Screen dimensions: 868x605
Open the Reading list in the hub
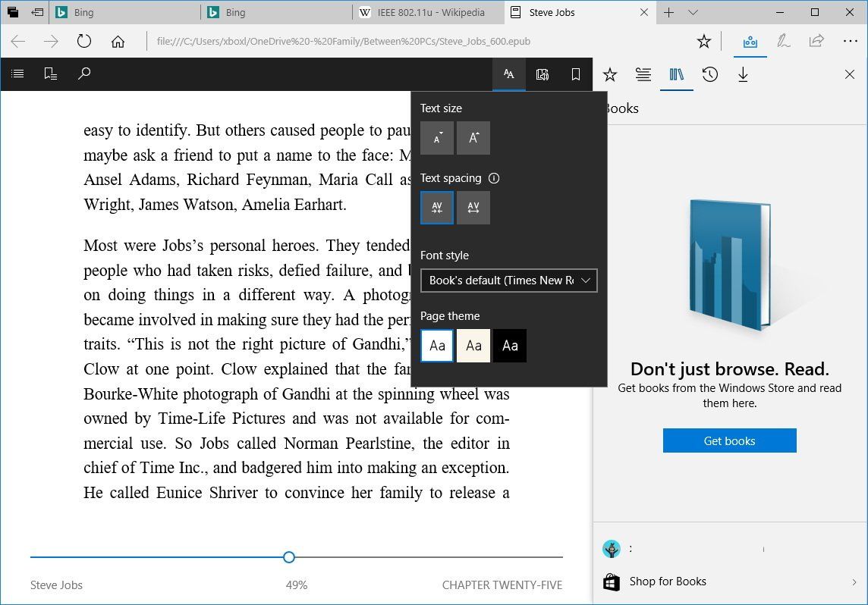pyautogui.click(x=643, y=74)
